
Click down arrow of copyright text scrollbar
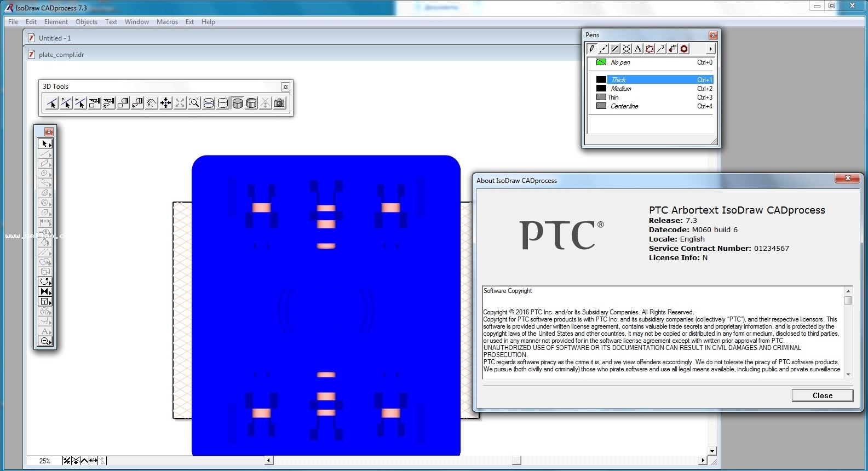[848, 375]
